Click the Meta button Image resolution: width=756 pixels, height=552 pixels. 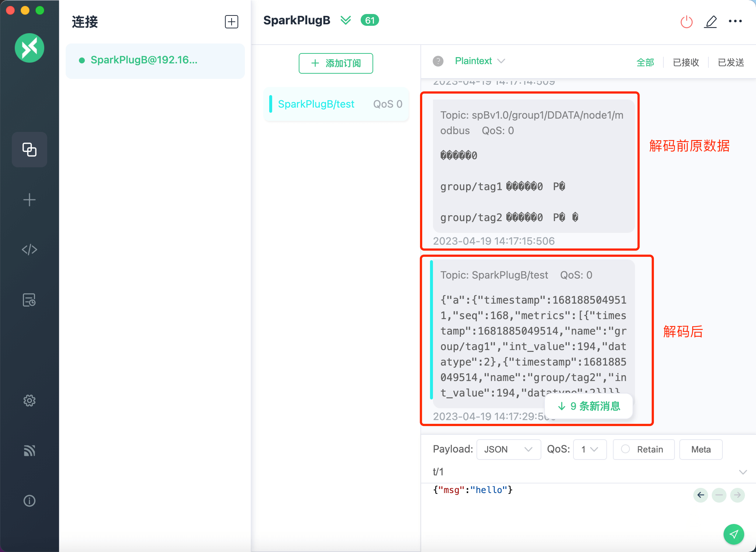coord(701,449)
